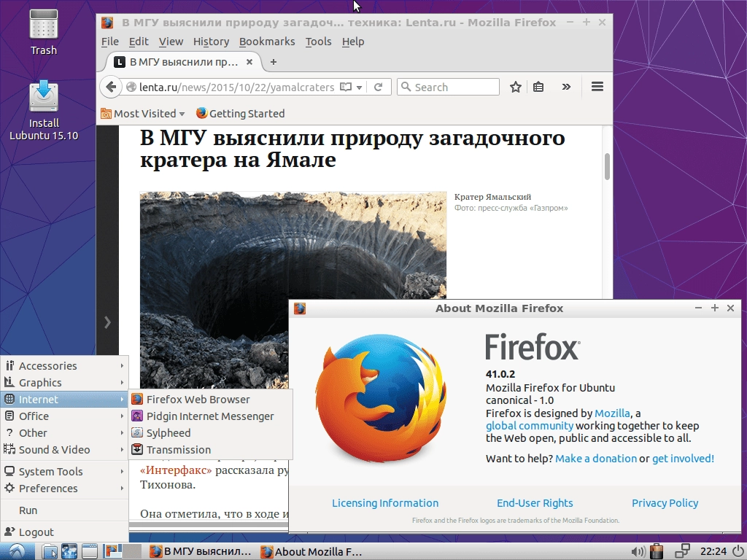Expand the Accessories menu category
Screen dimensions: 747x560
(65, 366)
